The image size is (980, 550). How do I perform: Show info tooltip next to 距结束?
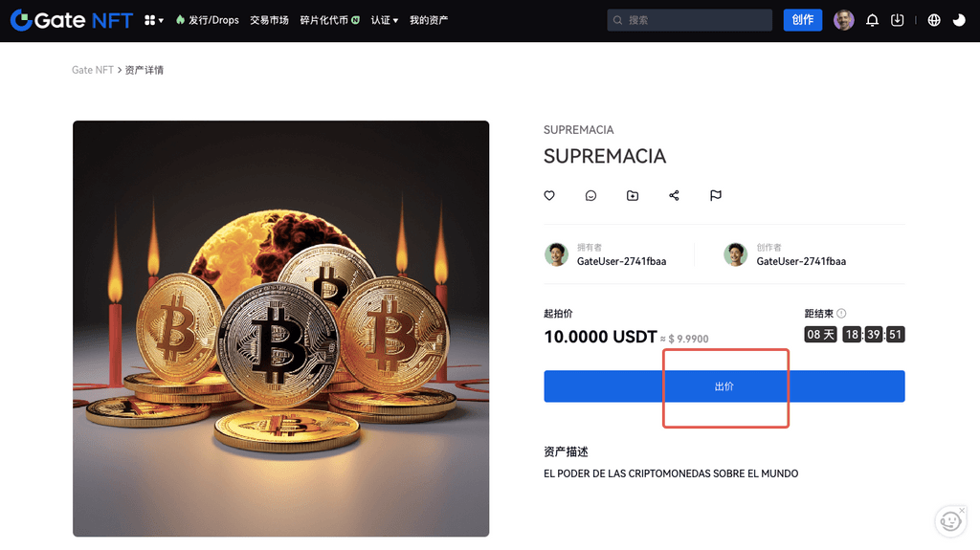point(841,313)
